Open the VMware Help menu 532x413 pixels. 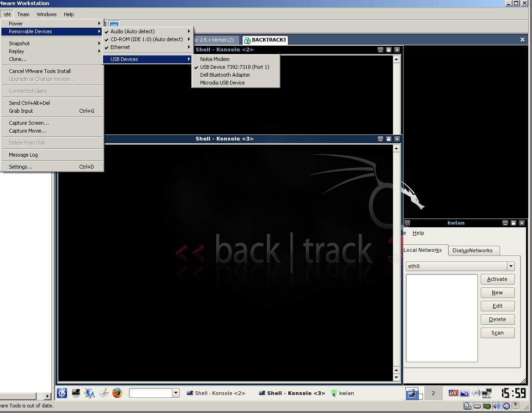[68, 14]
